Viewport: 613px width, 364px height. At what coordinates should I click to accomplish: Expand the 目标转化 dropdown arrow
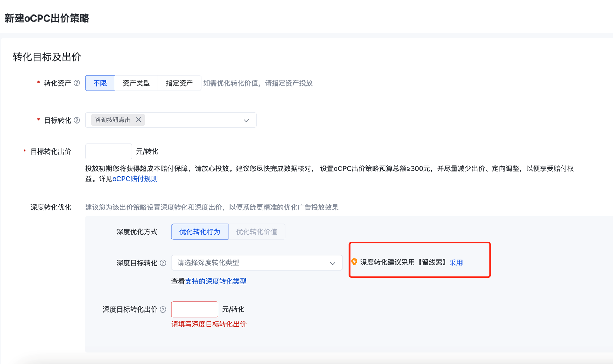[246, 120]
